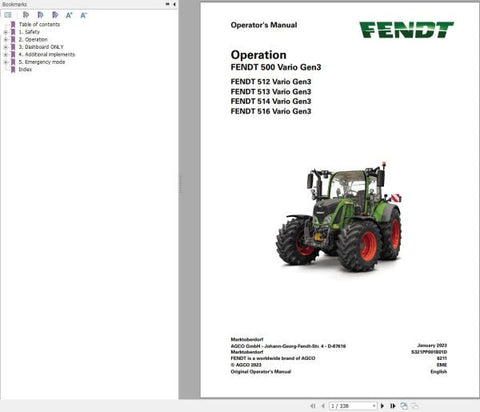
Task: Jump to last page
Action: coord(393,406)
